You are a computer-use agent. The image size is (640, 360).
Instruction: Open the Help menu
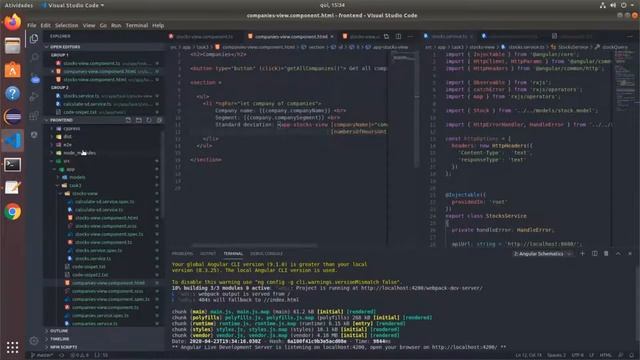point(158,25)
